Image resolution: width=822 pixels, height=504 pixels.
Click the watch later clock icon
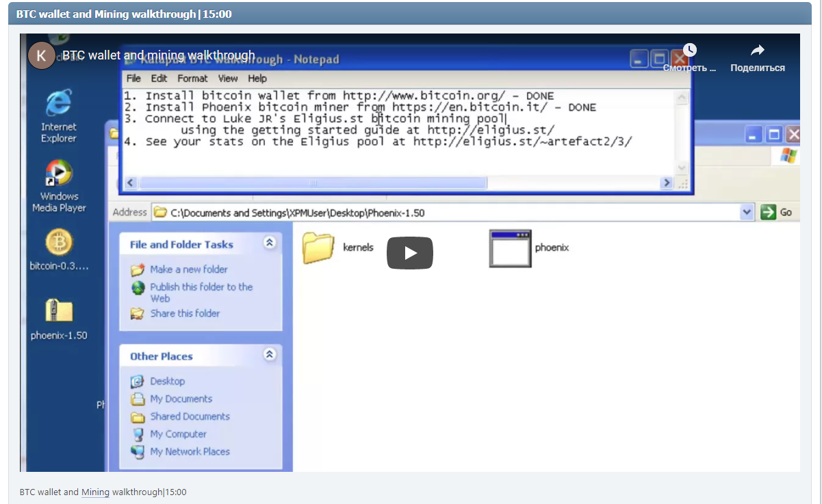coord(689,51)
